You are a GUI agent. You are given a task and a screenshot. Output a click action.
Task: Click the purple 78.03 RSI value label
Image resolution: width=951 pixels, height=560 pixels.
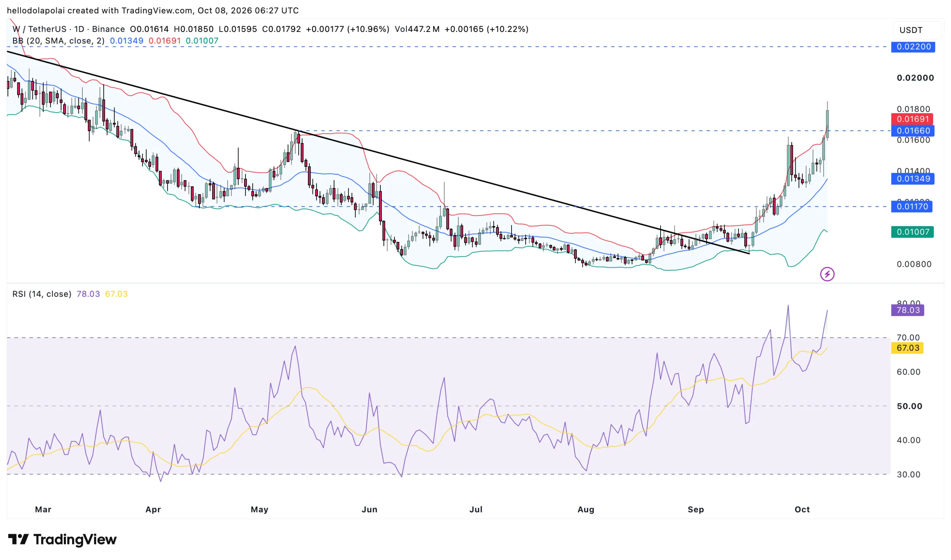(x=908, y=310)
